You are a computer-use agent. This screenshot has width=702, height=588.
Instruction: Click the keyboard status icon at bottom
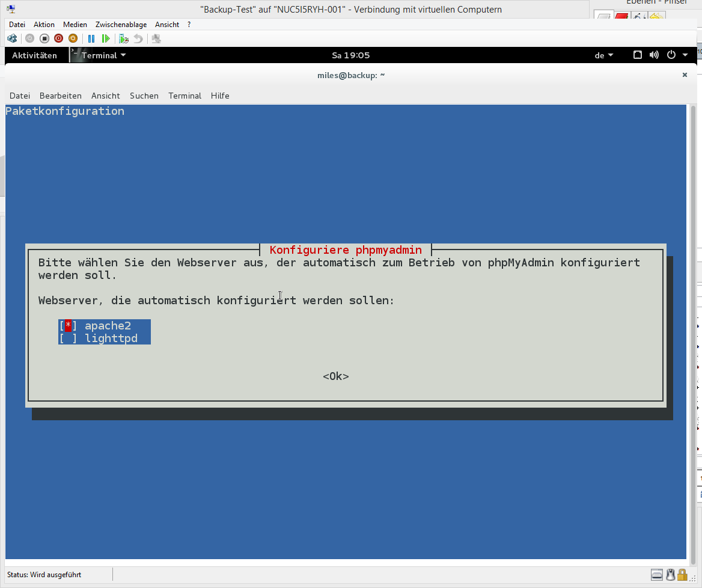tap(657, 575)
